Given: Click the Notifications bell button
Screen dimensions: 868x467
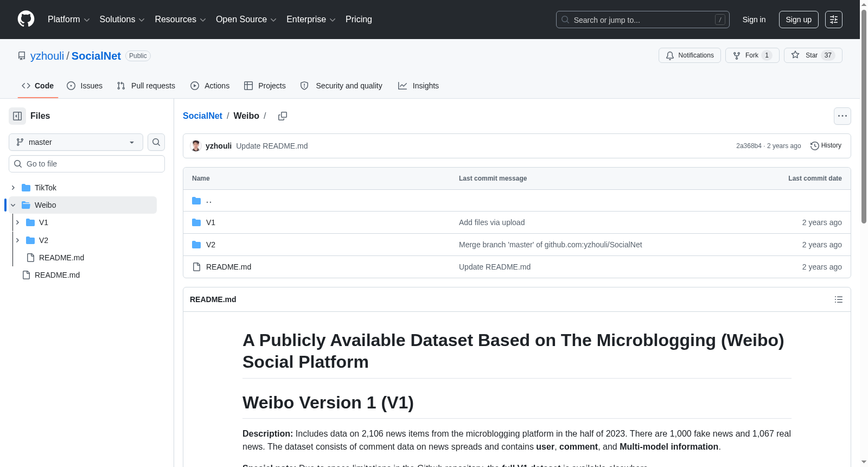Looking at the screenshot, I should [x=690, y=55].
